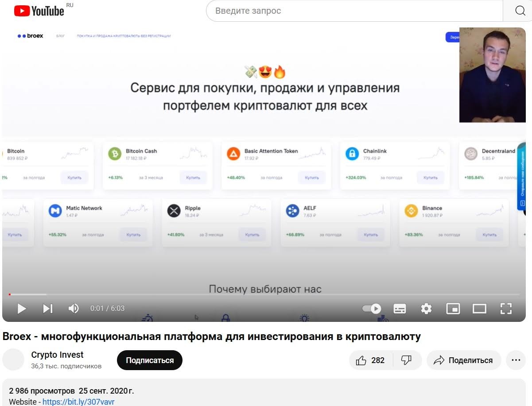
Task: Click the 2 986 просмотров text
Action: (42, 391)
